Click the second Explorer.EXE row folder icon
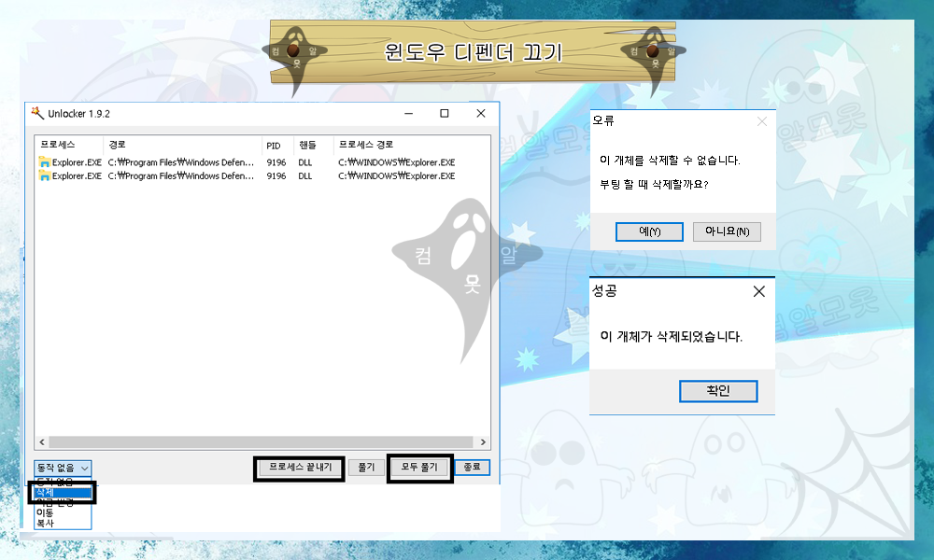The image size is (934, 560). coord(45,175)
